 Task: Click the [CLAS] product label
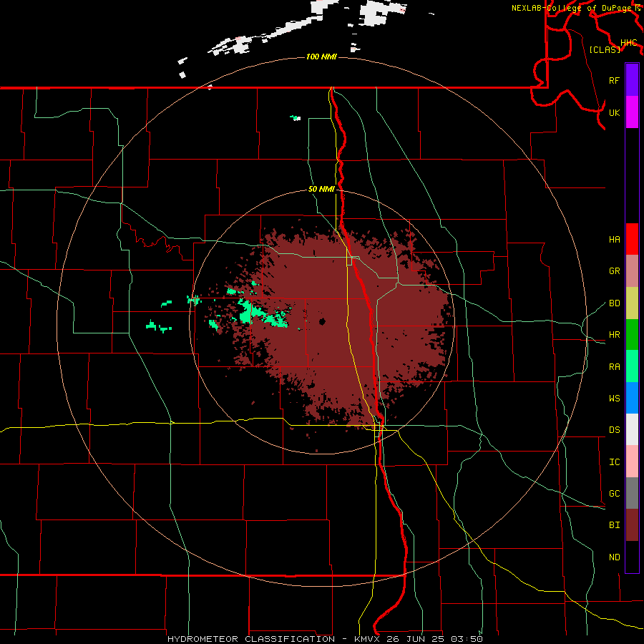(x=605, y=49)
